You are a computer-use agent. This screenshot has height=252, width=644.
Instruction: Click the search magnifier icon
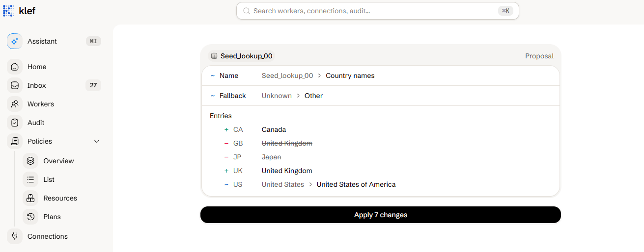[x=247, y=11]
